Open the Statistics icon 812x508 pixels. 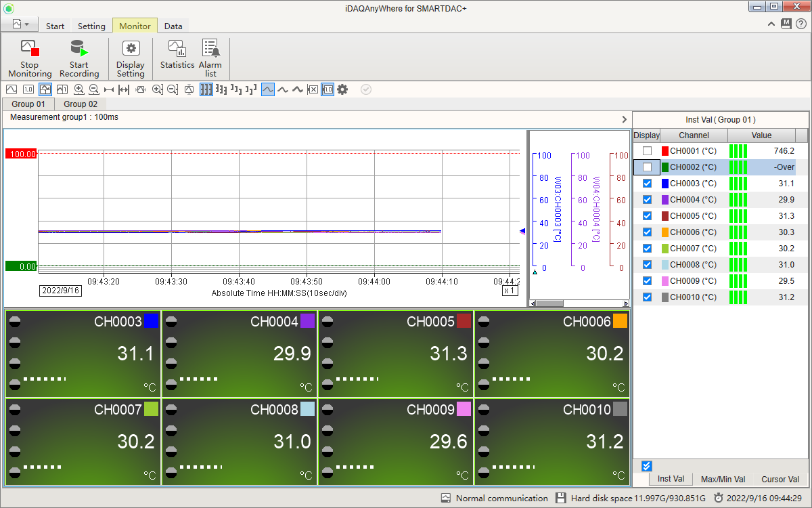pyautogui.click(x=177, y=49)
